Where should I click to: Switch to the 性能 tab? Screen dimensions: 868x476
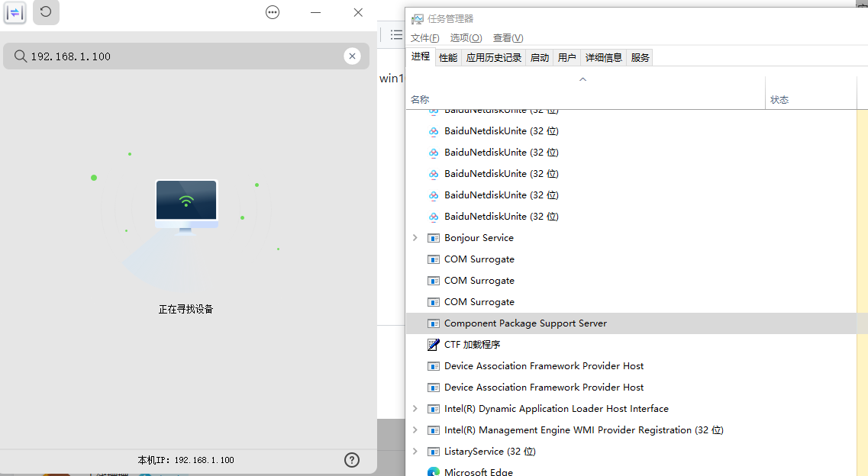(x=448, y=57)
